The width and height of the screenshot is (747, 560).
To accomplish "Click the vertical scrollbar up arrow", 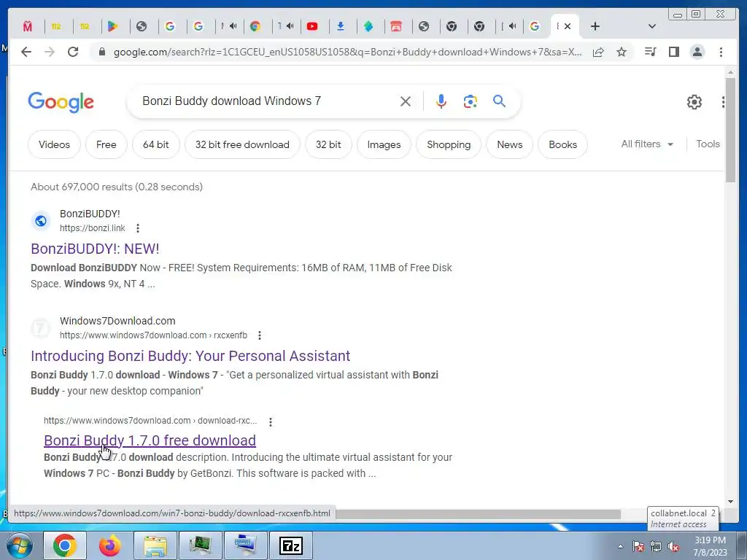I will [730, 73].
